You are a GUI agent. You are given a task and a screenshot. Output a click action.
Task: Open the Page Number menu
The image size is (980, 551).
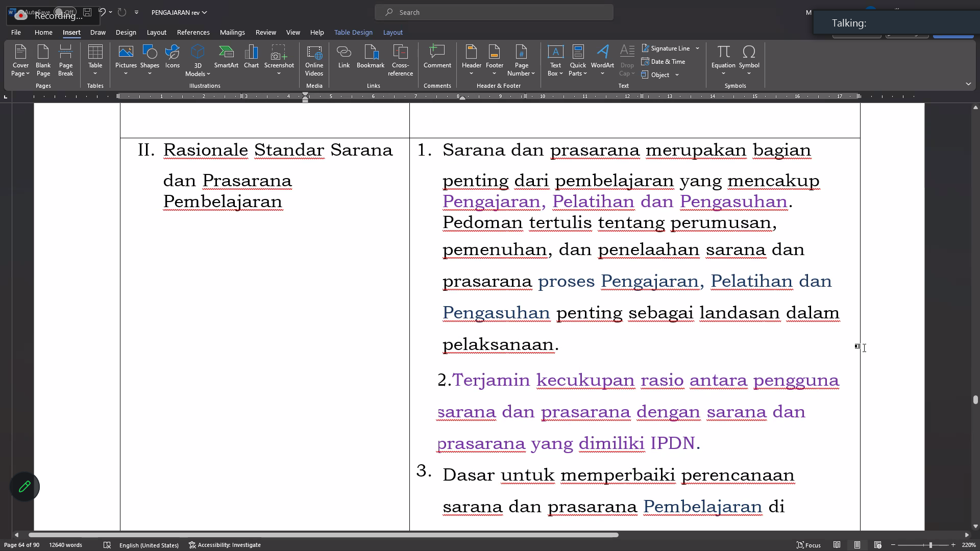tap(521, 60)
